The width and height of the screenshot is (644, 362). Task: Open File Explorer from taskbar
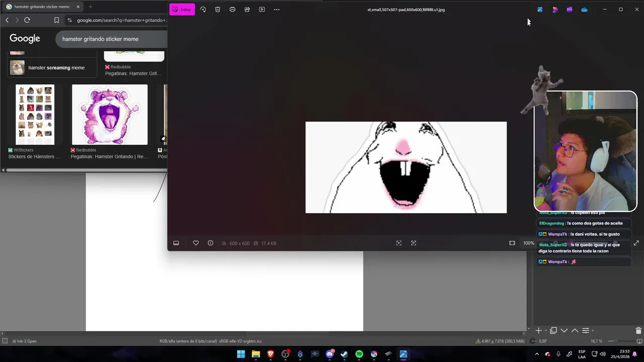click(x=256, y=354)
